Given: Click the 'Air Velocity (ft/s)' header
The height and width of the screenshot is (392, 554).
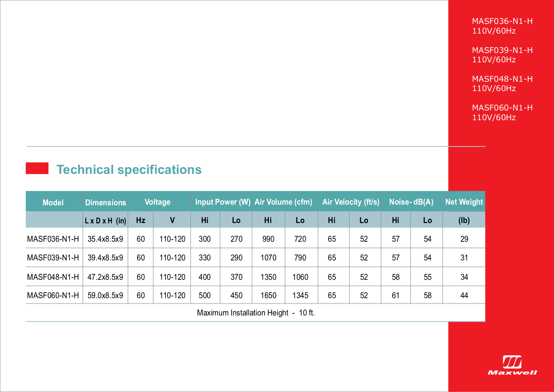Looking at the screenshot, I should pos(351,202).
